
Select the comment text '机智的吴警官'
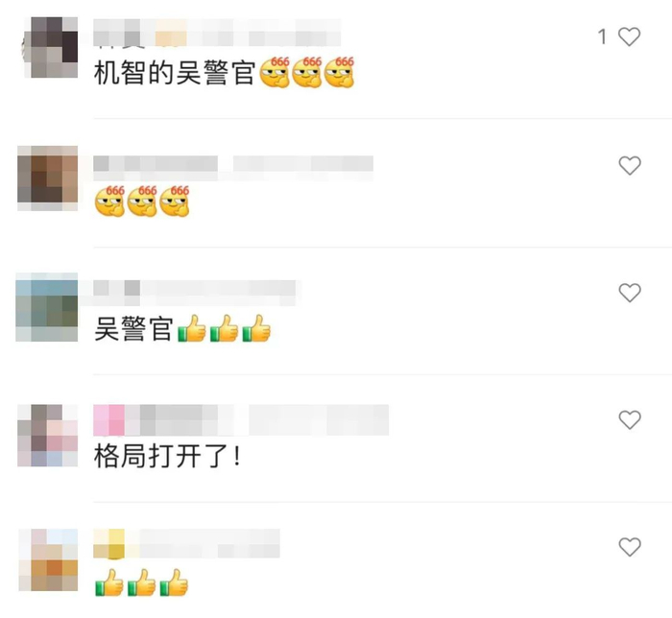(x=175, y=73)
